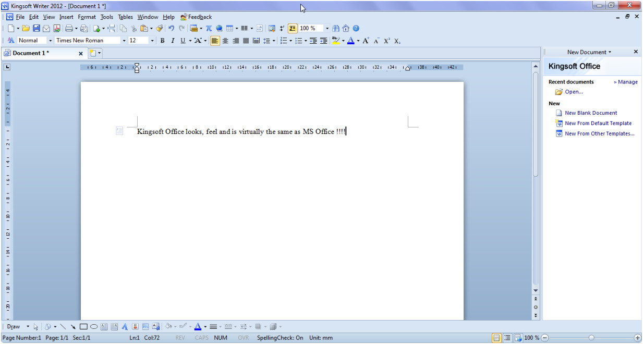Select the Line drawing tool

click(63, 327)
